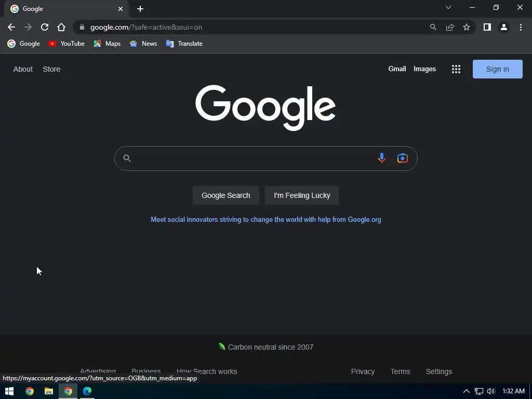Select the Google tab
The width and height of the screenshot is (532, 399).
tap(66, 9)
